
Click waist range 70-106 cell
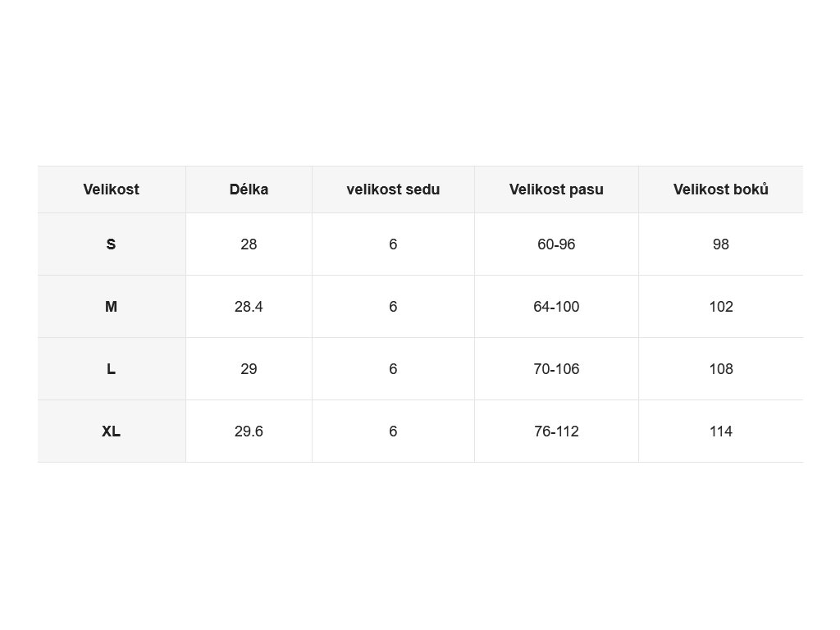[x=556, y=369]
